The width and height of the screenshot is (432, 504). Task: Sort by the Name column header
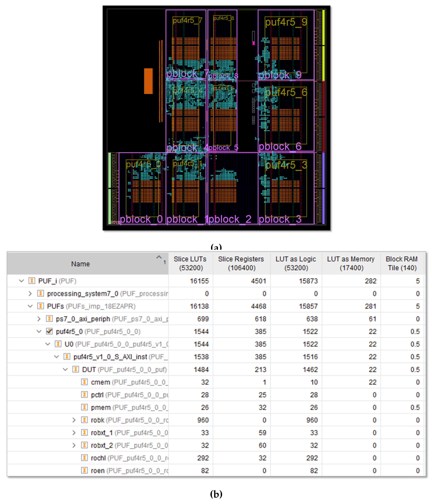coord(80,264)
